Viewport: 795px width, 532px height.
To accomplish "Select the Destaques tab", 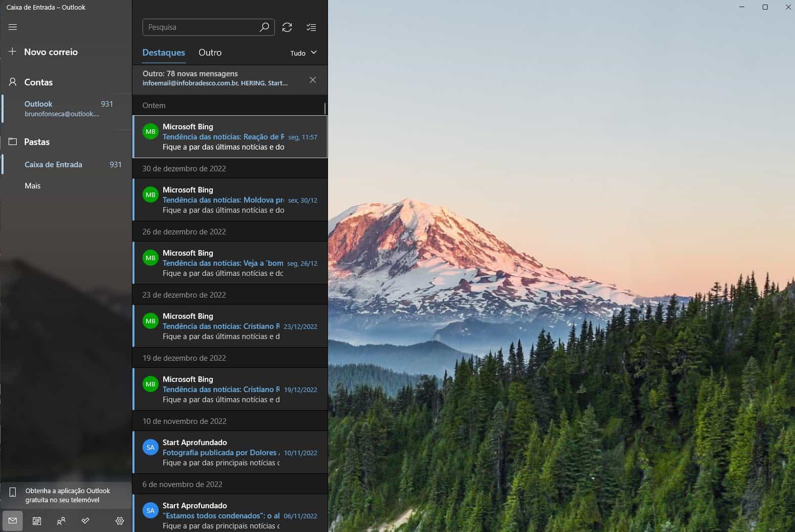I will (x=164, y=53).
